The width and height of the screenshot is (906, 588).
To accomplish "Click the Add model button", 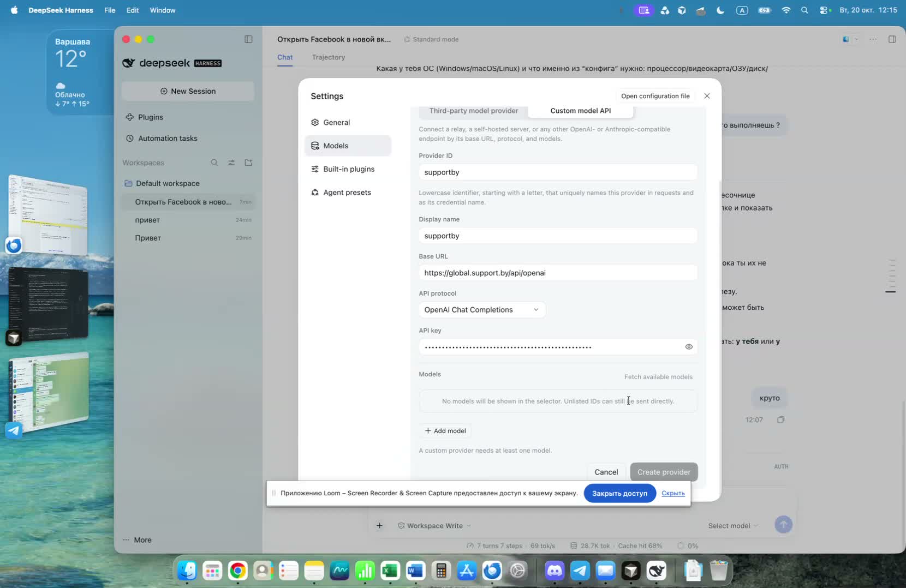I will [x=445, y=431].
